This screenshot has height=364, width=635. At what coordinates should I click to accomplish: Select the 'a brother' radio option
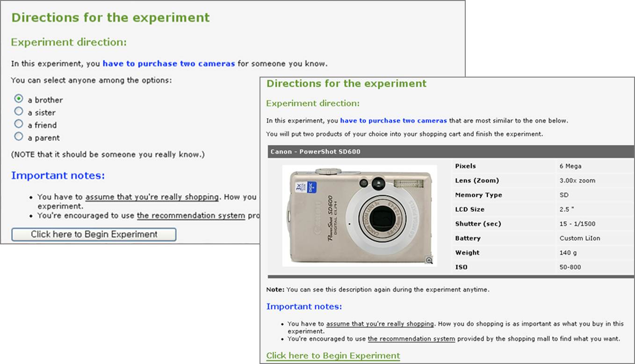(x=19, y=99)
